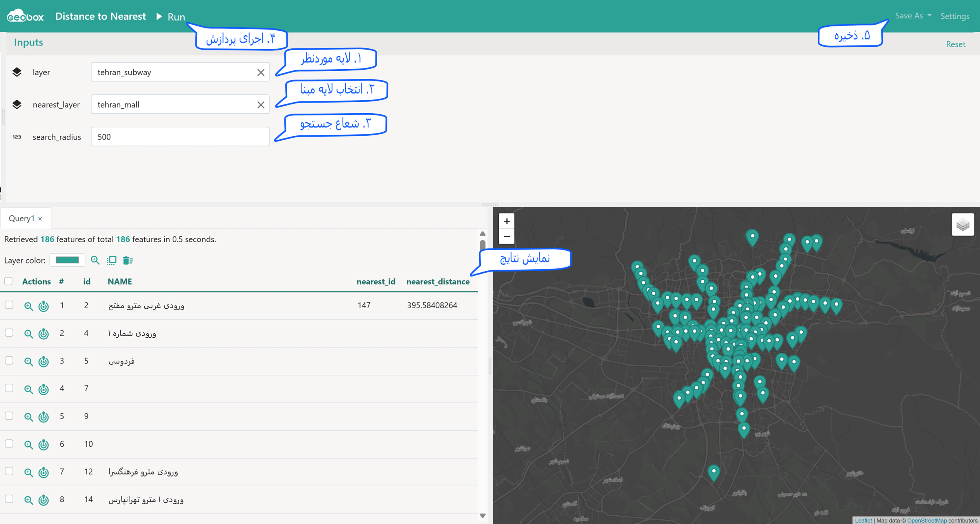
Task: Click the results table scroll down arrow
Action: tap(482, 516)
